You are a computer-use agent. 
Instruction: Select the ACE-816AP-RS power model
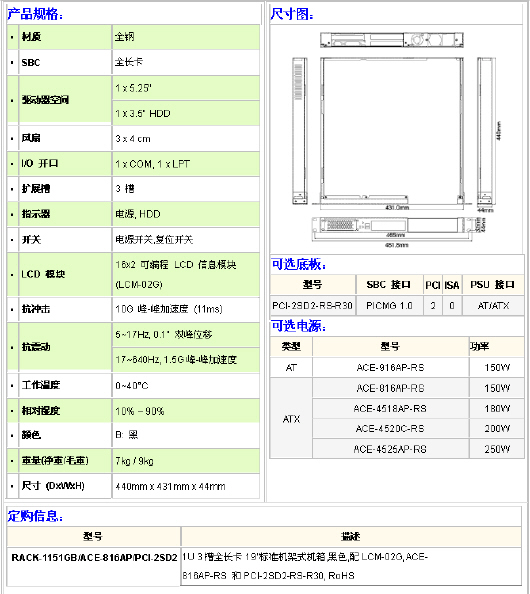pos(391,388)
